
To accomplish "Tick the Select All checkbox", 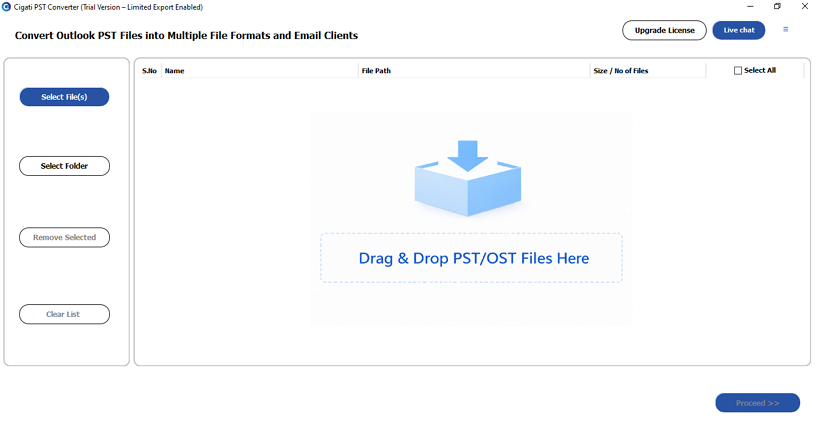I will [x=738, y=71].
